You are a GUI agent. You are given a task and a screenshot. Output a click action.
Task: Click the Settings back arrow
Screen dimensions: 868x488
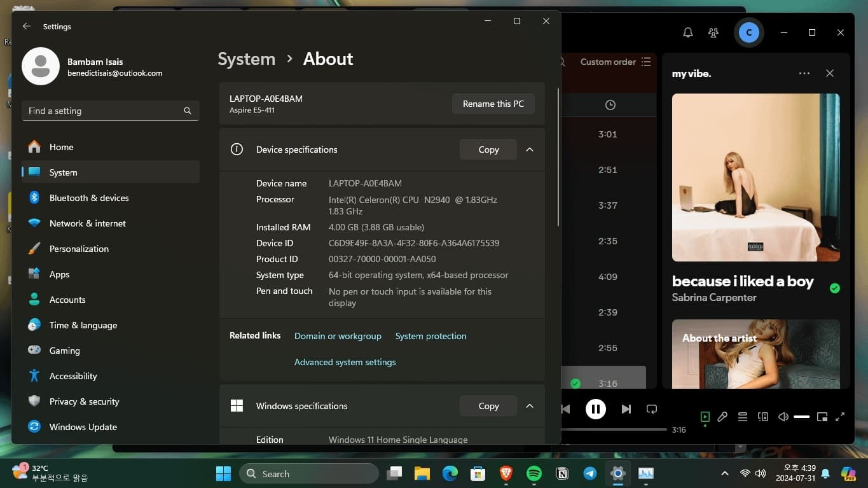(26, 27)
